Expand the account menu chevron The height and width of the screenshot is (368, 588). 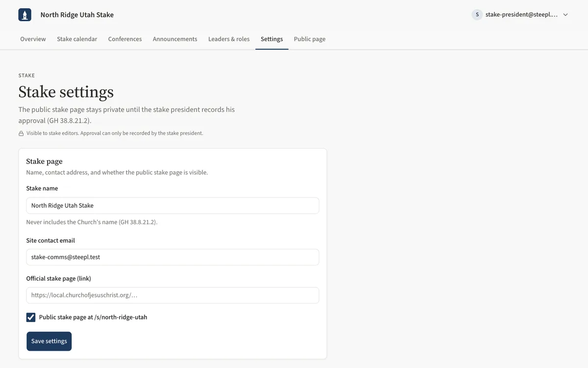click(x=565, y=15)
